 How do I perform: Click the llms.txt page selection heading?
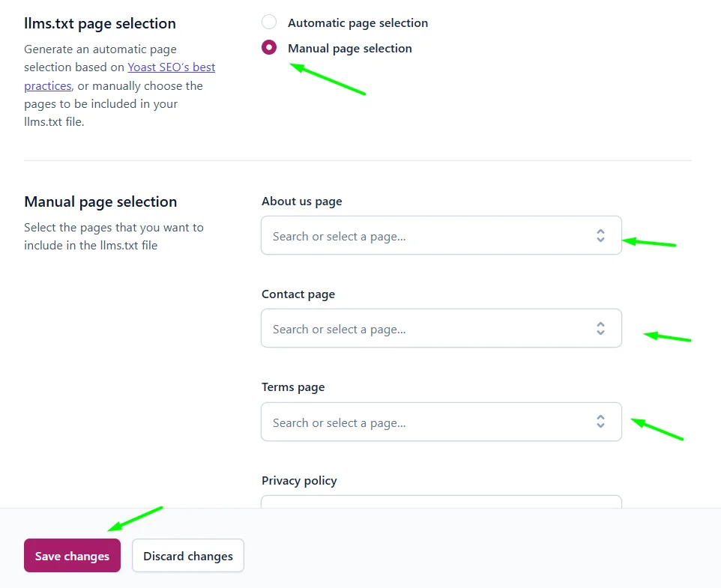pyautogui.click(x=100, y=23)
